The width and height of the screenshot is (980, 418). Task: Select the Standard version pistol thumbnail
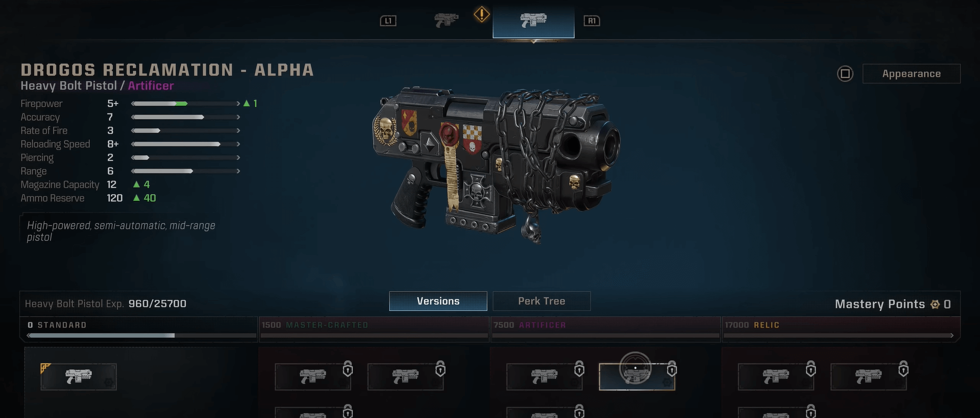(79, 377)
